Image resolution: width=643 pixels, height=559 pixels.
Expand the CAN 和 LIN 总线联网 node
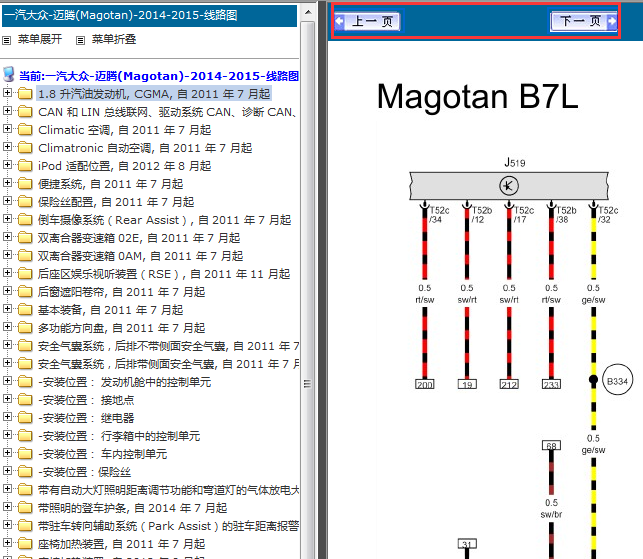[x=7, y=111]
